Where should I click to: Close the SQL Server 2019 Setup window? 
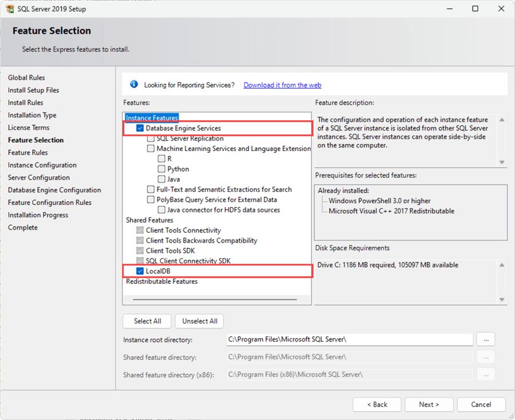coord(501,9)
